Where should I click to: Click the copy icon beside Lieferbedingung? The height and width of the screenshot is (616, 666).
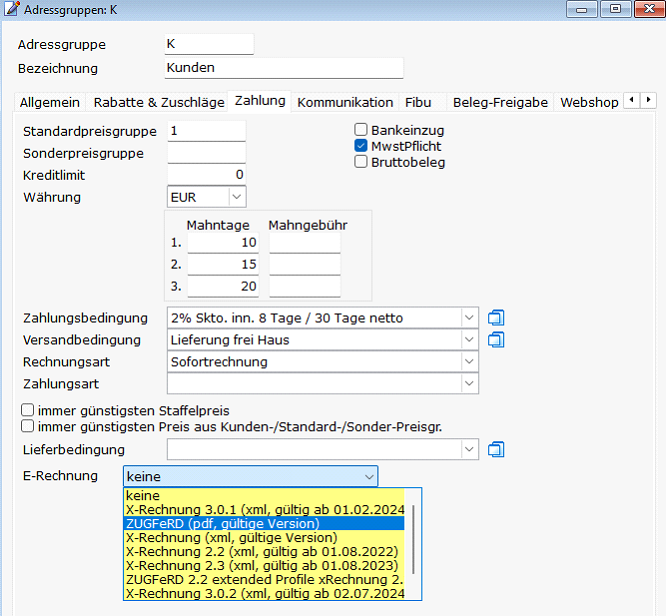[496, 450]
